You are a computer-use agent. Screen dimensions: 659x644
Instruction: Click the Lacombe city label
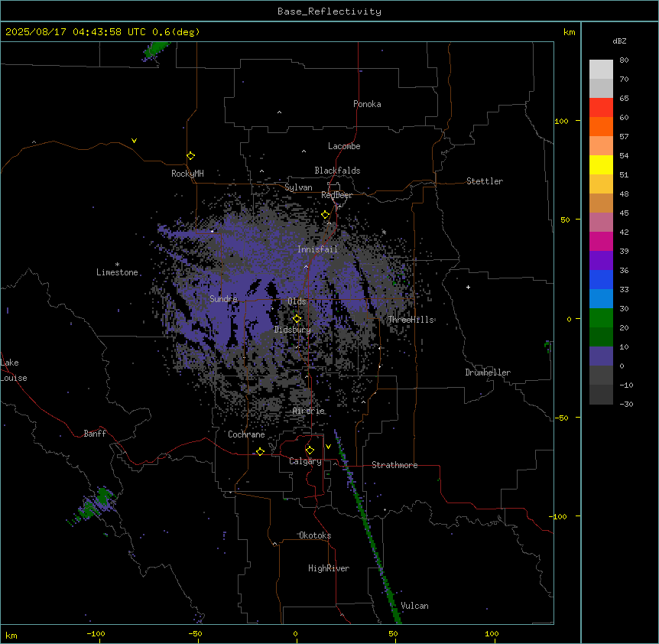click(x=344, y=146)
